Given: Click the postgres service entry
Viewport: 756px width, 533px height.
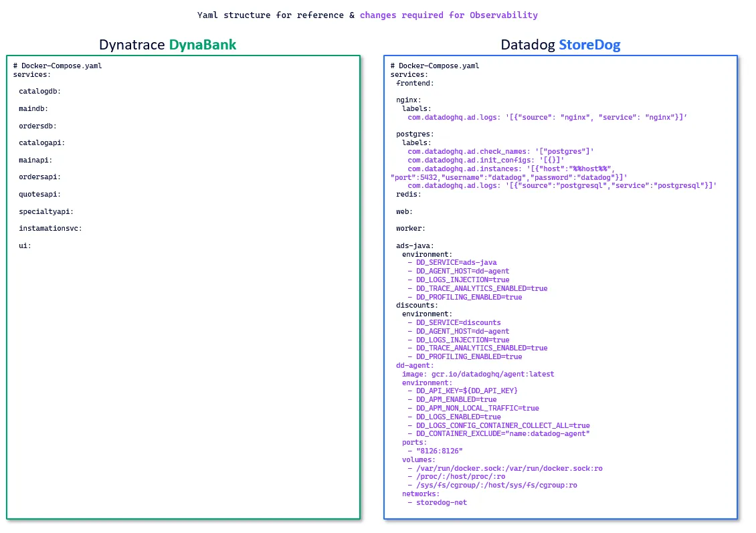Looking at the screenshot, I should (x=413, y=134).
